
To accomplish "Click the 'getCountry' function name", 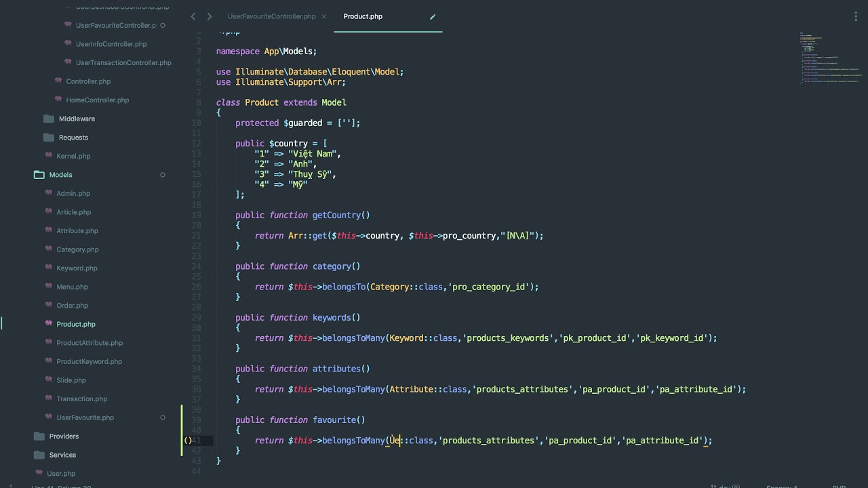I will point(336,215).
